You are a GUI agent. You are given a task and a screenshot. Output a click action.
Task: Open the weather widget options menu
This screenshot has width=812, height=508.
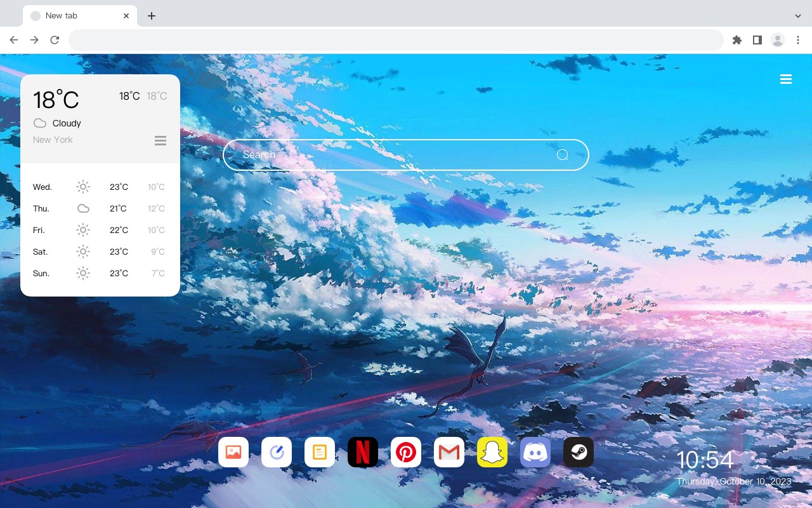(160, 140)
